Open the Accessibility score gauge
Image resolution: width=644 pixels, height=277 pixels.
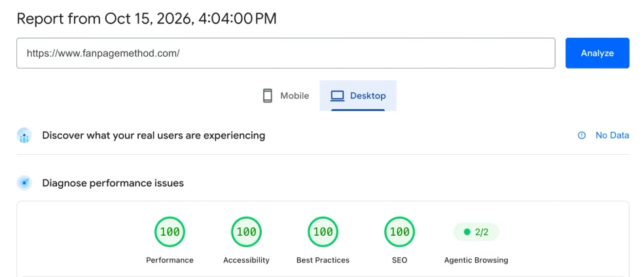(247, 232)
